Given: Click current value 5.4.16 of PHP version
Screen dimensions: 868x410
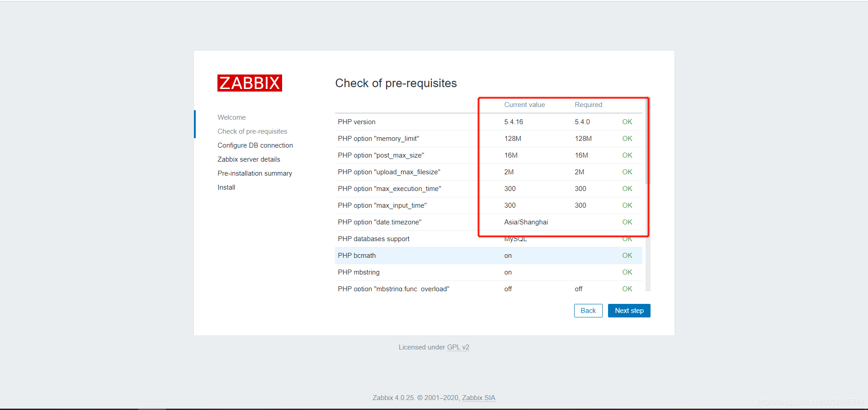Looking at the screenshot, I should pyautogui.click(x=514, y=122).
